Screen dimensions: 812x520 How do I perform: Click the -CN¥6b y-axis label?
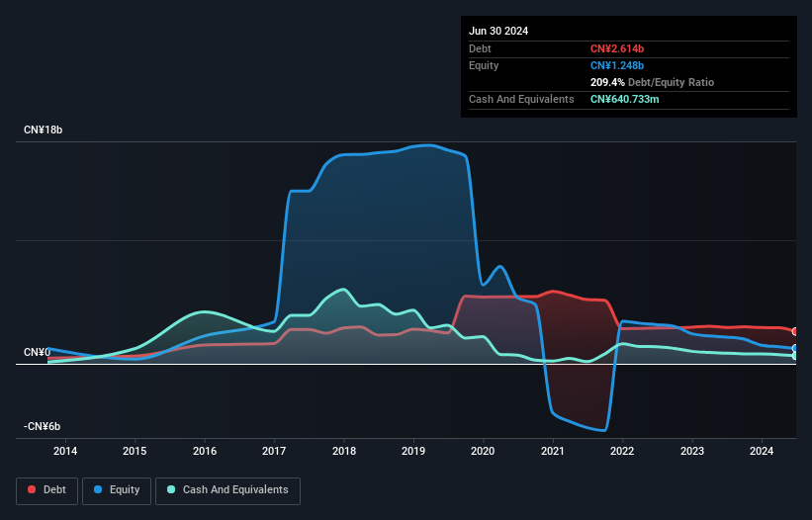[x=44, y=426]
